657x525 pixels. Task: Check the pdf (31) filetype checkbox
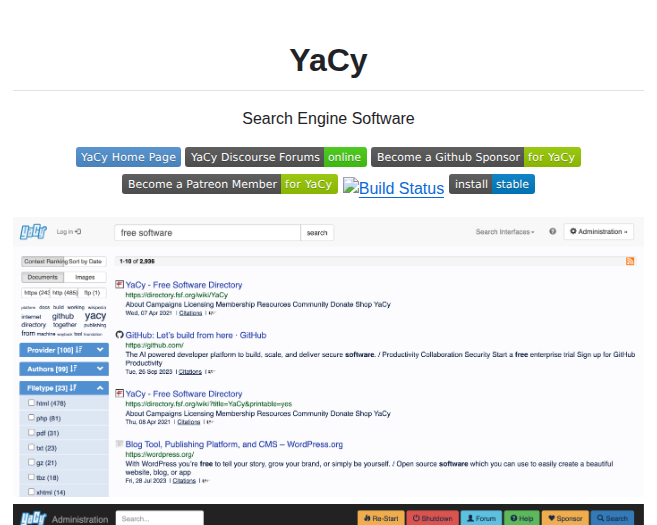pos(31,432)
